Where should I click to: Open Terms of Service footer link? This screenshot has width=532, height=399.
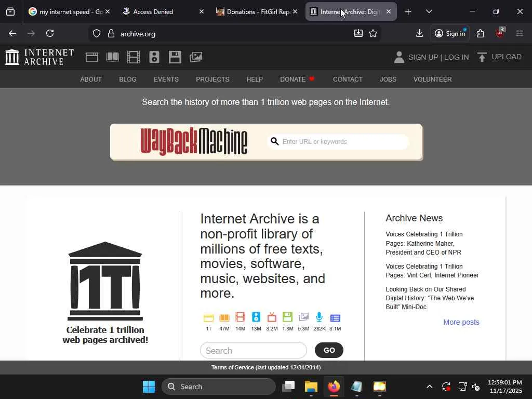[266, 367]
